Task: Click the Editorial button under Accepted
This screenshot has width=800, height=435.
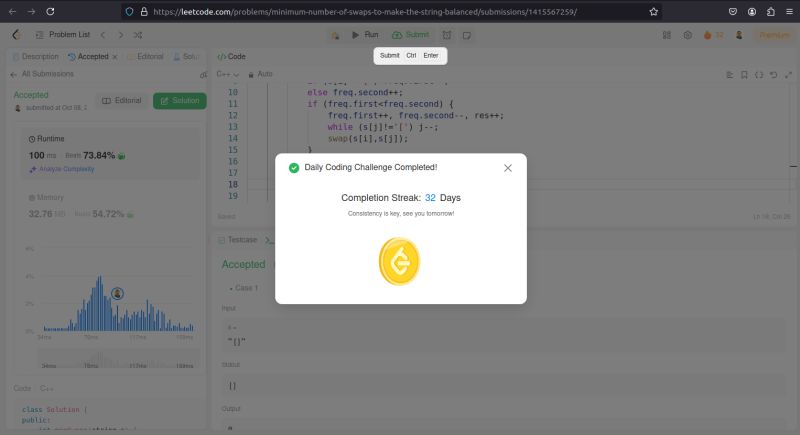Action: tap(122, 100)
